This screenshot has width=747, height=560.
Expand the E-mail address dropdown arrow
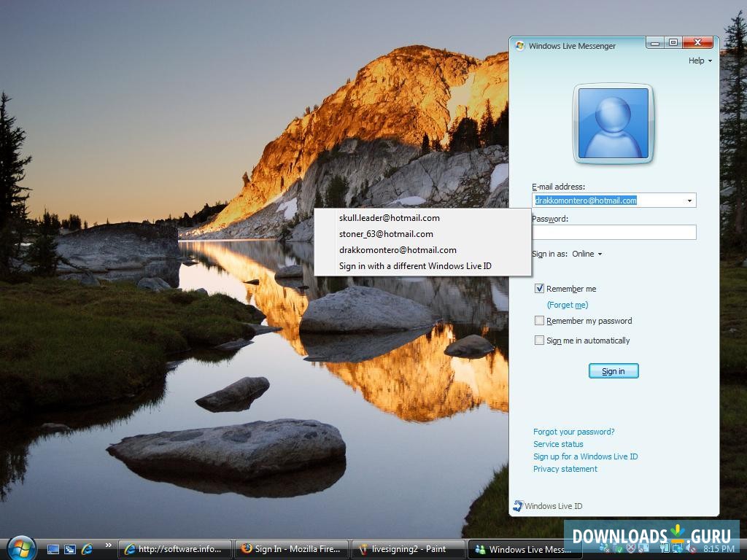pos(689,201)
